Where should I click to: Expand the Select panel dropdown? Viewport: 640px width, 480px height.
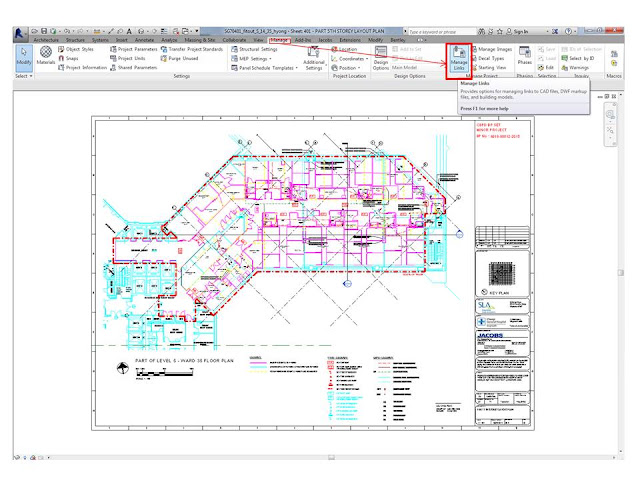pyautogui.click(x=24, y=76)
